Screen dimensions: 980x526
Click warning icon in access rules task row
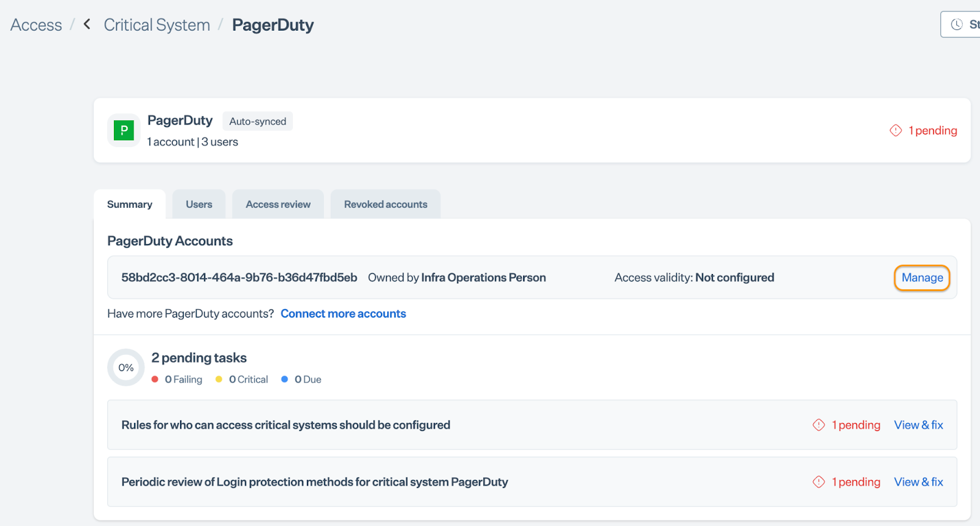[x=819, y=425]
